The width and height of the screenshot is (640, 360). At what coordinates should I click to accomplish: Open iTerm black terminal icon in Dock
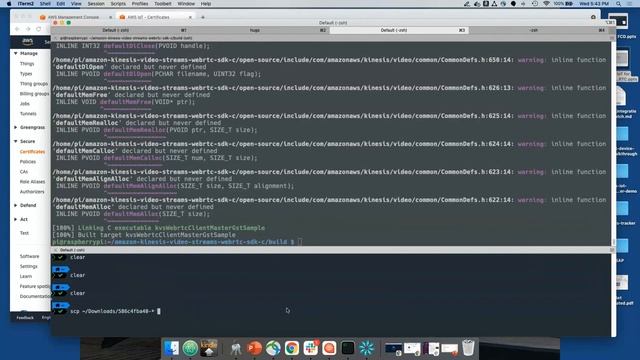click(348, 348)
